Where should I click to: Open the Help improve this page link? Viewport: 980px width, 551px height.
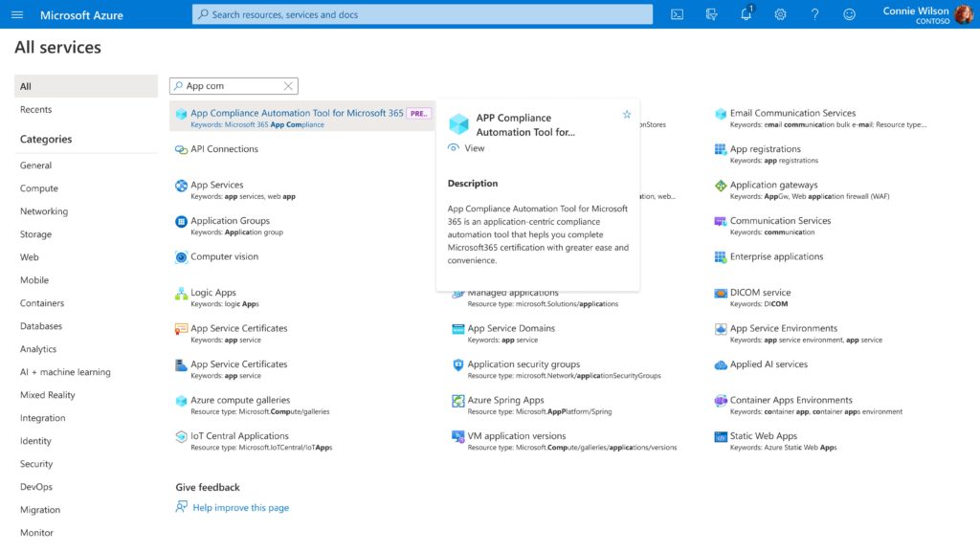coord(241,507)
